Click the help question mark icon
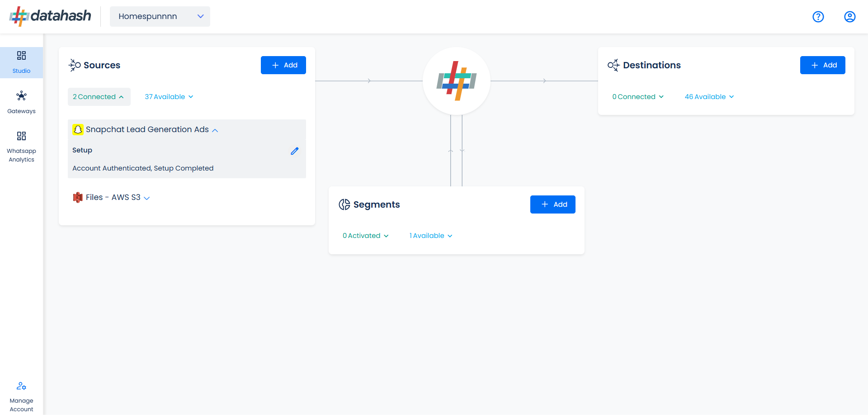 coord(818,17)
